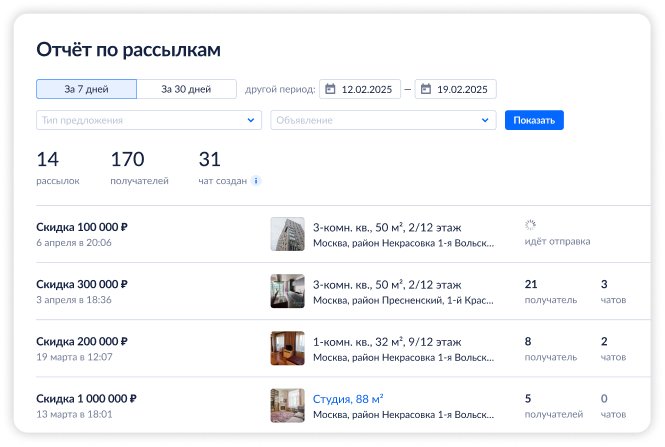Open the studio photo thumbnail in last row
665x447 pixels.
click(287, 405)
